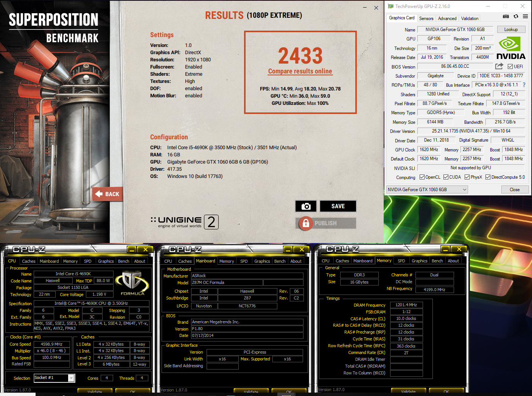Click the Driver Version field in GPU-Z
The height and width of the screenshot is (396, 532).
click(x=471, y=131)
